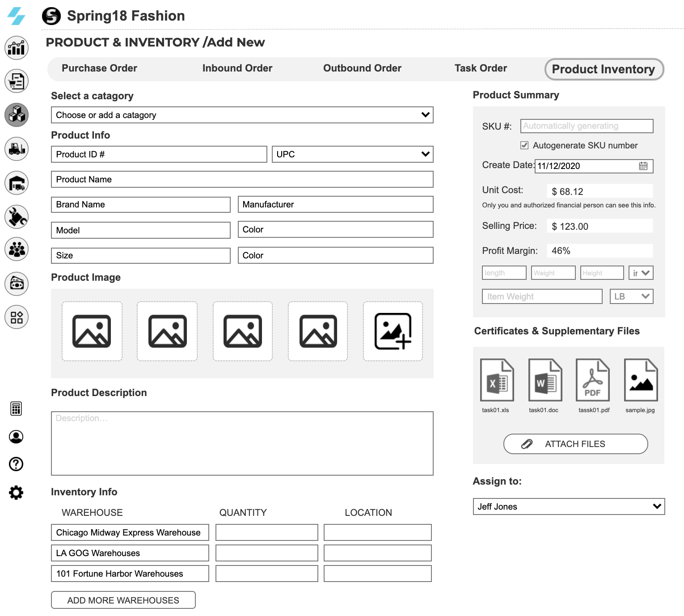Click the Product Description text area
684x616 pixels.
[x=242, y=443]
